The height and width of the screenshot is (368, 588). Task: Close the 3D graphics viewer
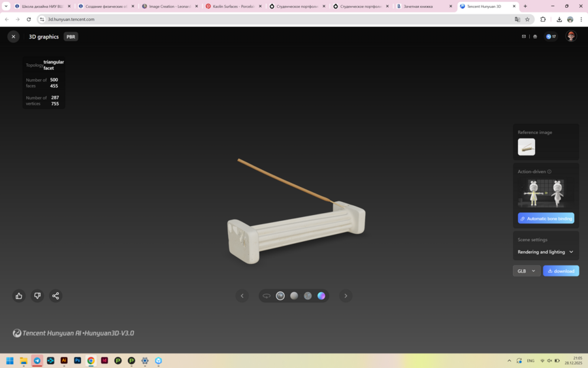click(13, 37)
